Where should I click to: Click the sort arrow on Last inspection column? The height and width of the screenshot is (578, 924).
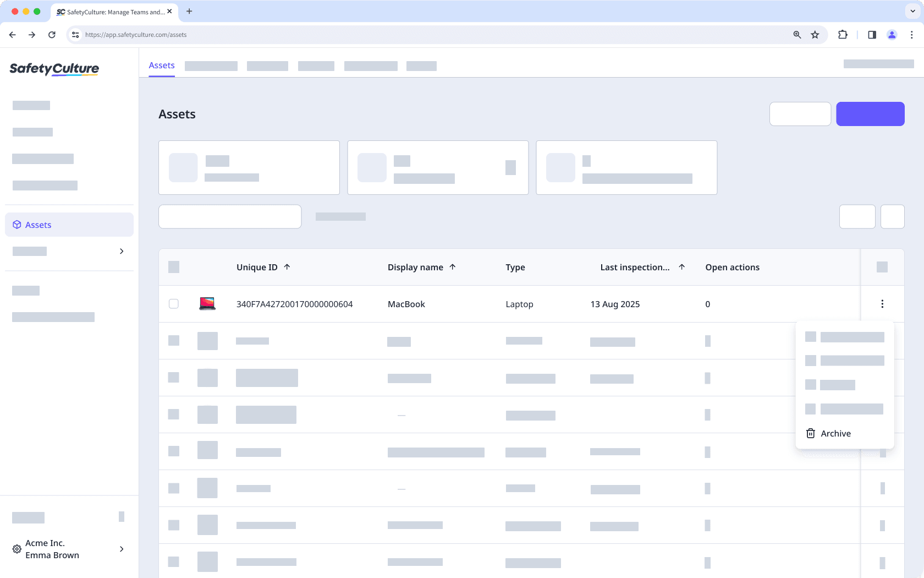pos(682,266)
